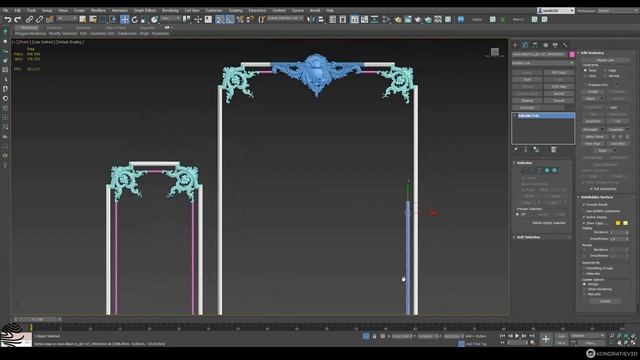640x360 pixels.
Task: Select Polygon sub-object level icon
Action: point(547,170)
